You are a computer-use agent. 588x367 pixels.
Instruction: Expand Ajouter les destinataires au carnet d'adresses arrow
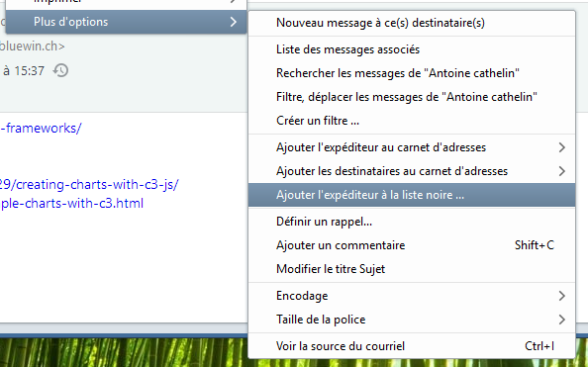(x=561, y=171)
